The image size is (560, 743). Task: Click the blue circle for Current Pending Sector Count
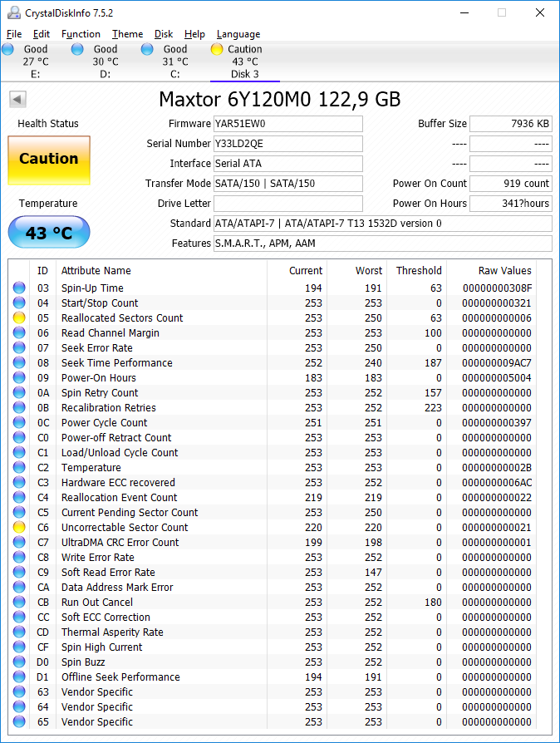click(19, 512)
